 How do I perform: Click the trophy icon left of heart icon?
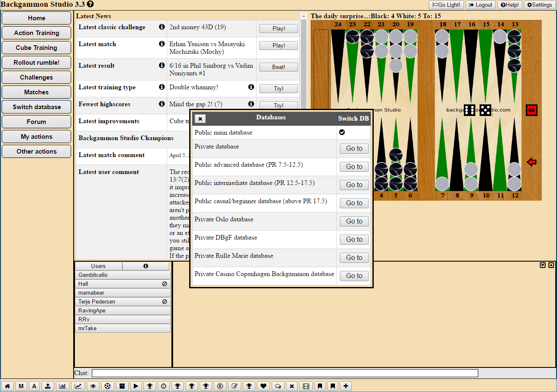tap(249, 386)
